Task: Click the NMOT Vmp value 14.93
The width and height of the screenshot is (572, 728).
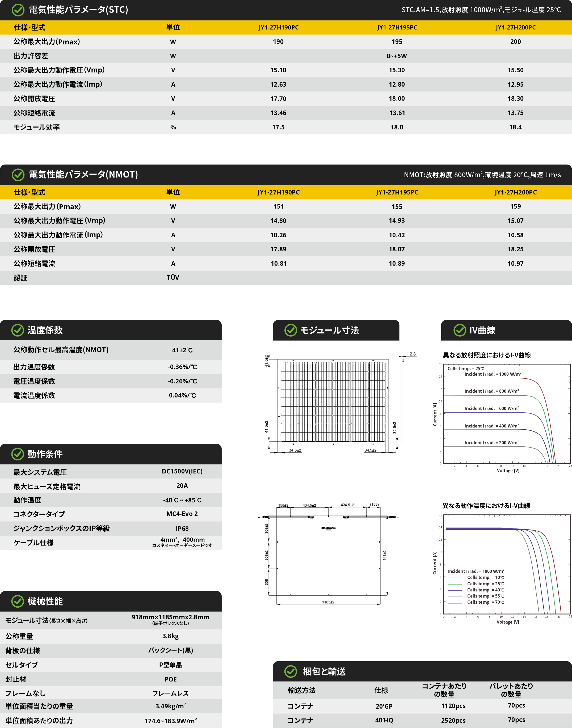Action: point(397,221)
